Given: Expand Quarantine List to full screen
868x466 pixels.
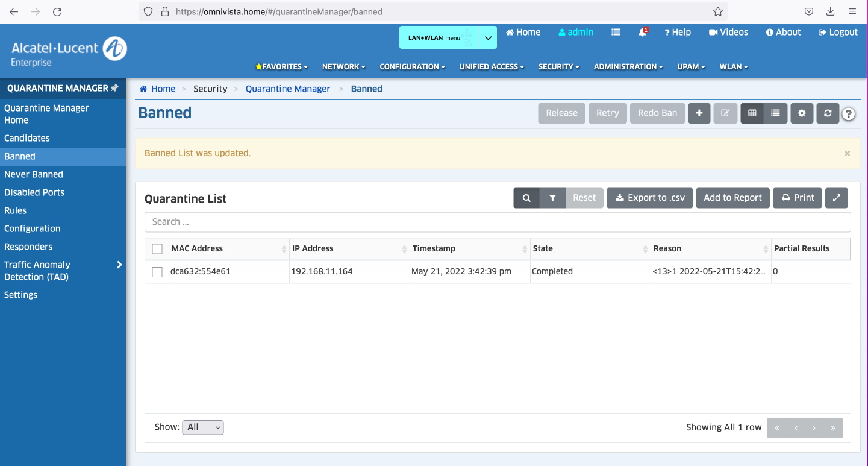Looking at the screenshot, I should (x=837, y=198).
